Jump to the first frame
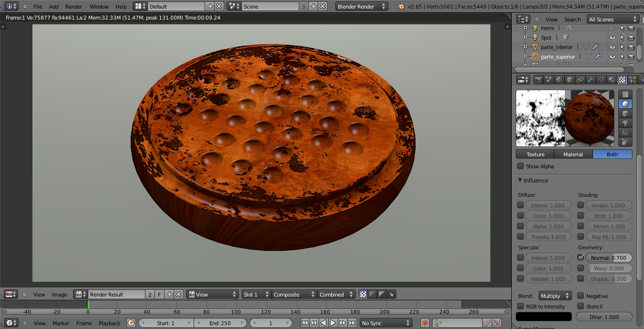The width and height of the screenshot is (644, 329). [x=304, y=323]
